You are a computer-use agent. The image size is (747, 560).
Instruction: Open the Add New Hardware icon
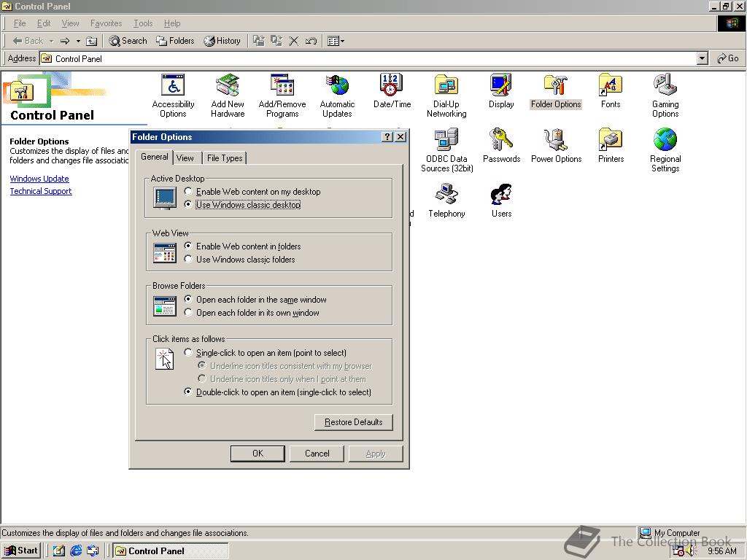coord(228,96)
